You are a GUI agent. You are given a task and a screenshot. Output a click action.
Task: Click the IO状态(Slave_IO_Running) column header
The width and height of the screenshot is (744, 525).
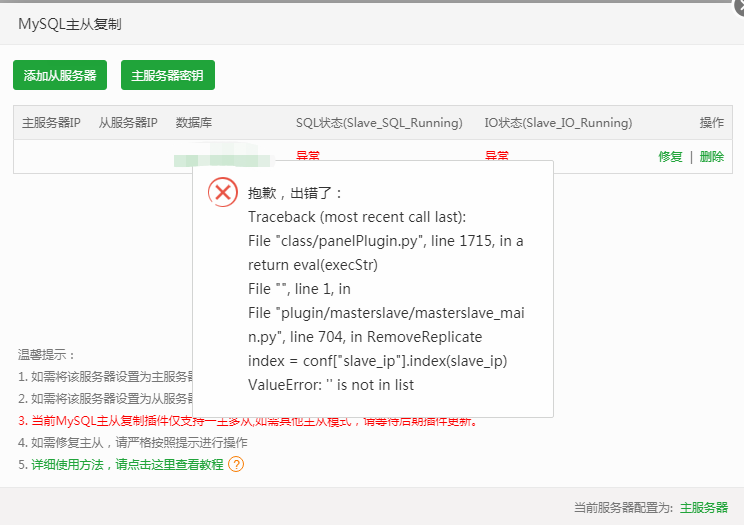[558, 123]
